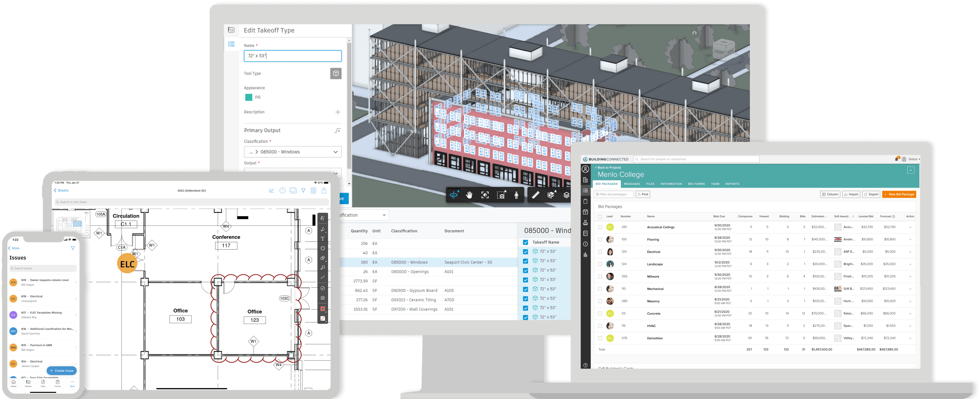
Task: Toggle the Takeoff Name header checkbox
Action: (525, 242)
